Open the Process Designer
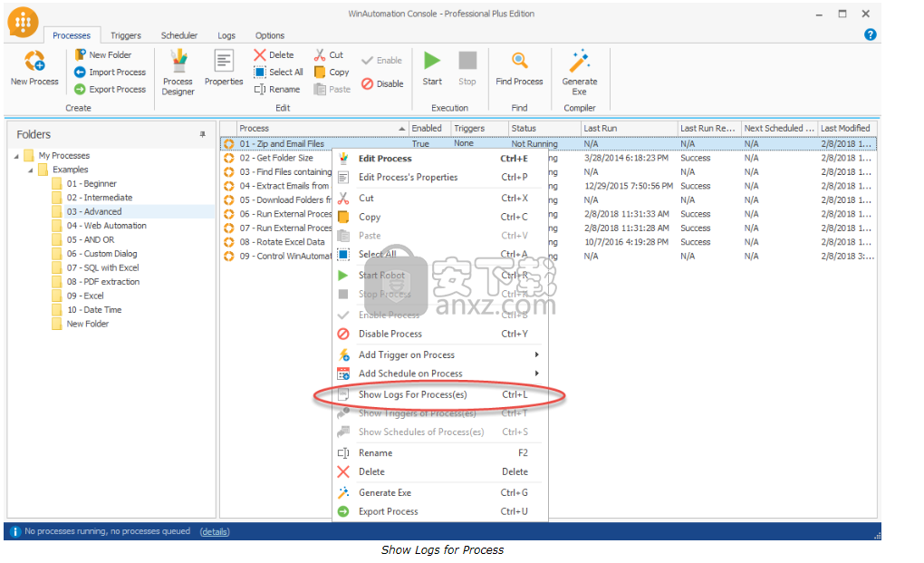The height and width of the screenshot is (563, 924). [x=178, y=73]
